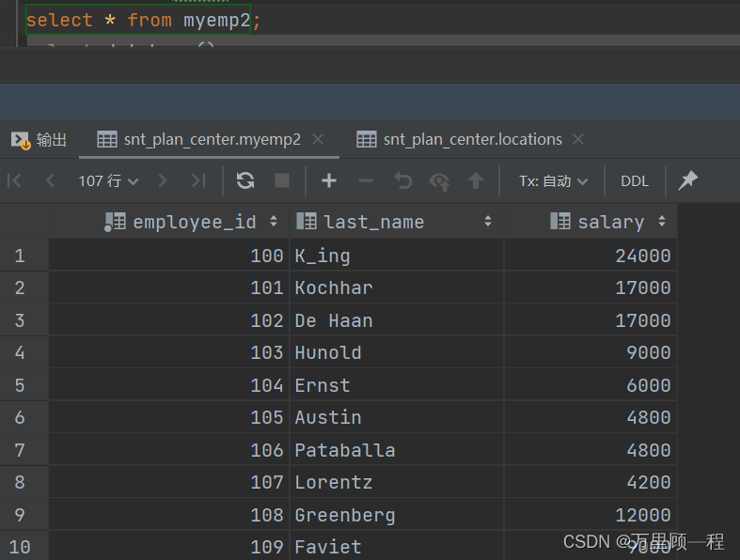740x560 pixels.
Task: Select salary cell 24000
Action: click(x=590, y=256)
